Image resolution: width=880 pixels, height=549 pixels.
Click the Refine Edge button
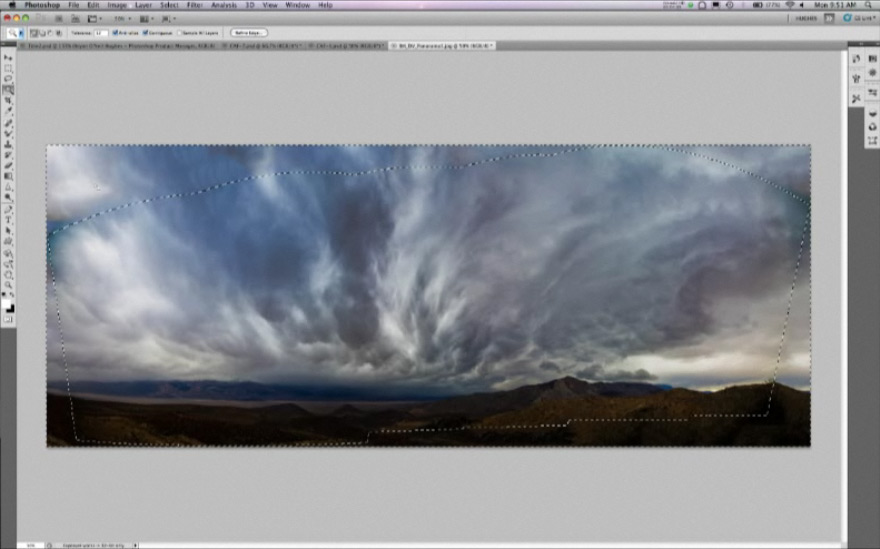pos(249,33)
